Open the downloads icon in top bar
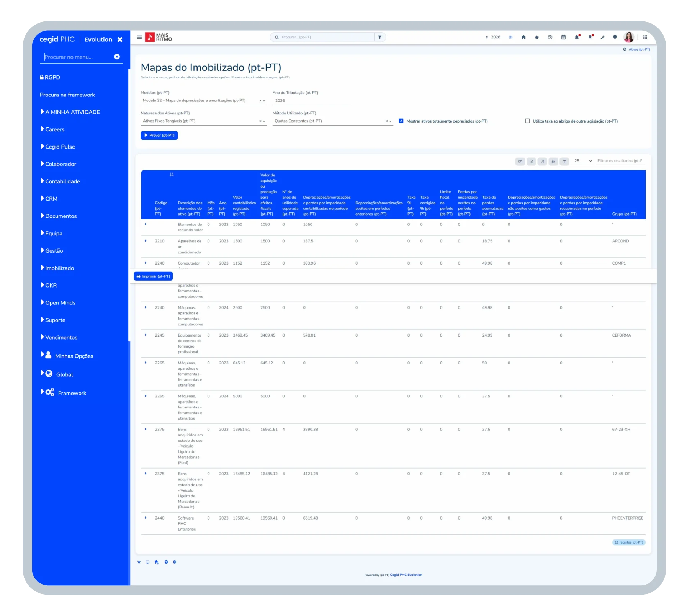The image size is (700, 616). point(590,37)
